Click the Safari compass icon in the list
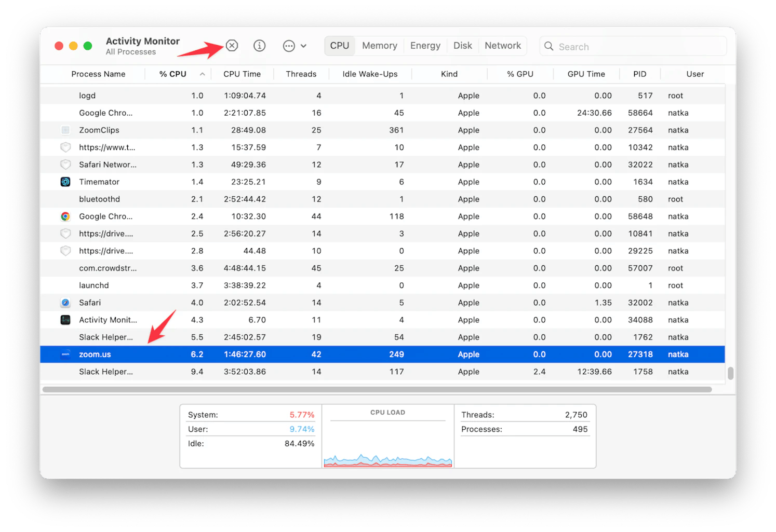Viewport: 776px width, 532px height. (65, 303)
